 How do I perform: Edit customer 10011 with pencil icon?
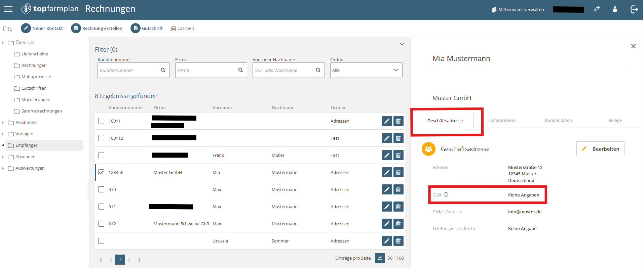[387, 121]
